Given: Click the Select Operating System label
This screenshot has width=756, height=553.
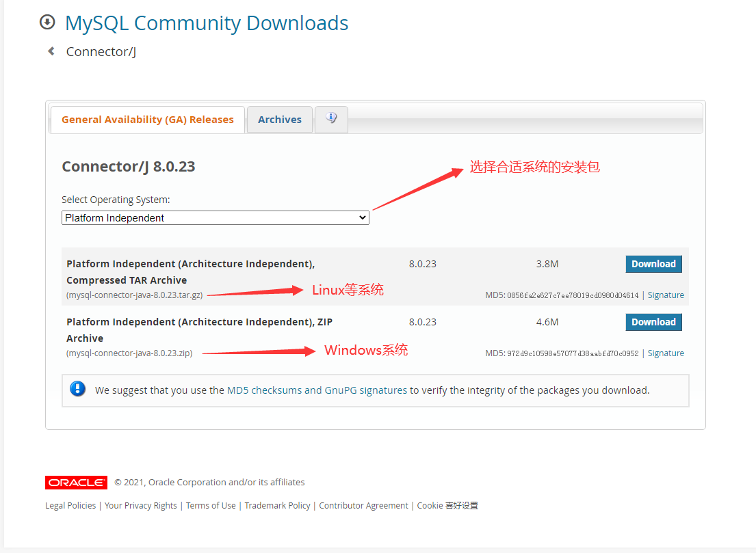Looking at the screenshot, I should (116, 200).
